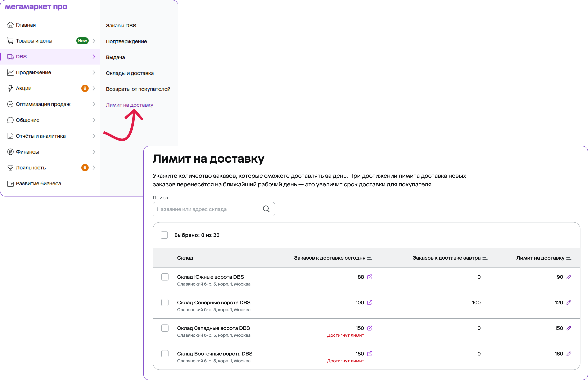Click the Лимит на доставку page heading
The width and height of the screenshot is (588, 380).
pos(208,159)
